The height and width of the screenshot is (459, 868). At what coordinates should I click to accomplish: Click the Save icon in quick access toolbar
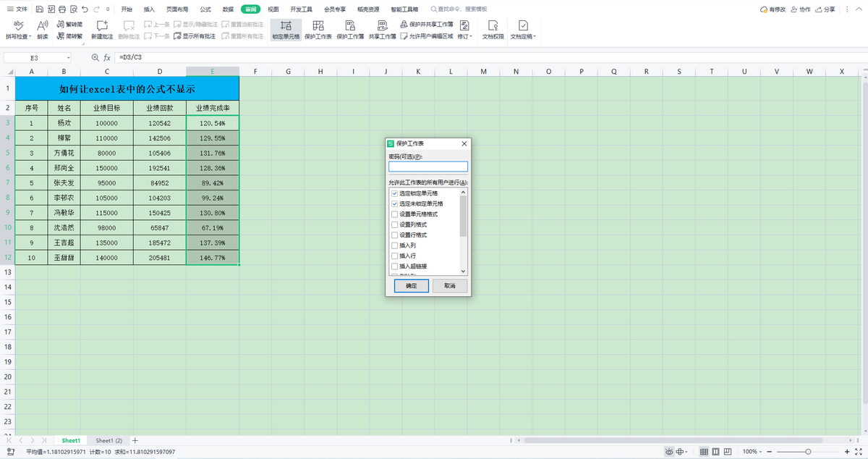click(x=39, y=9)
